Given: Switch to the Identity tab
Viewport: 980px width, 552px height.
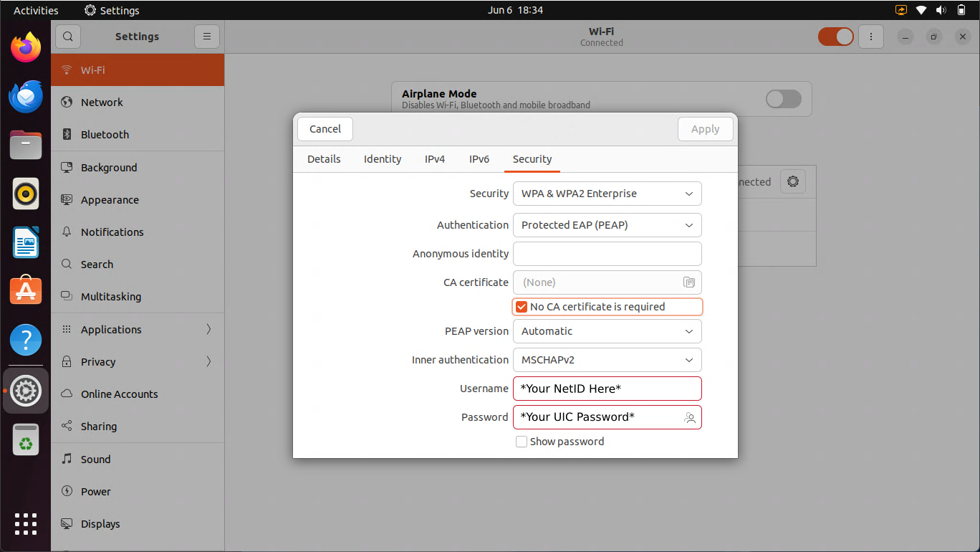Looking at the screenshot, I should (x=383, y=159).
